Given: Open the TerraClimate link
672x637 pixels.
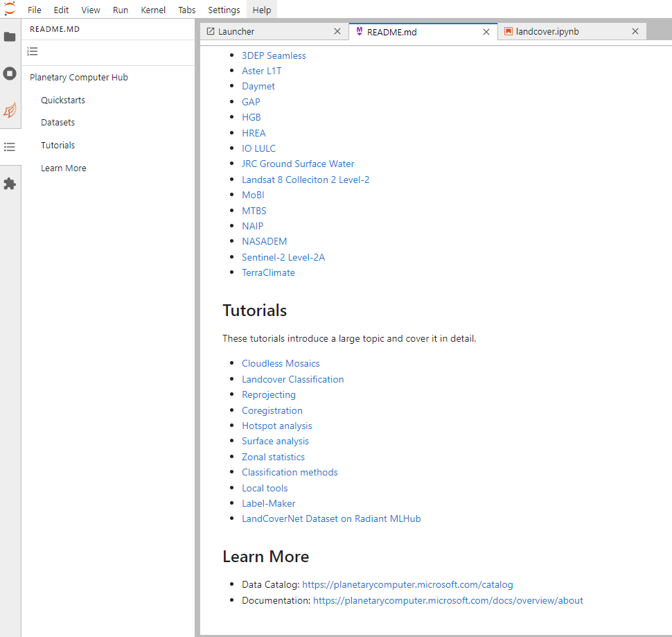Looking at the screenshot, I should (x=268, y=272).
